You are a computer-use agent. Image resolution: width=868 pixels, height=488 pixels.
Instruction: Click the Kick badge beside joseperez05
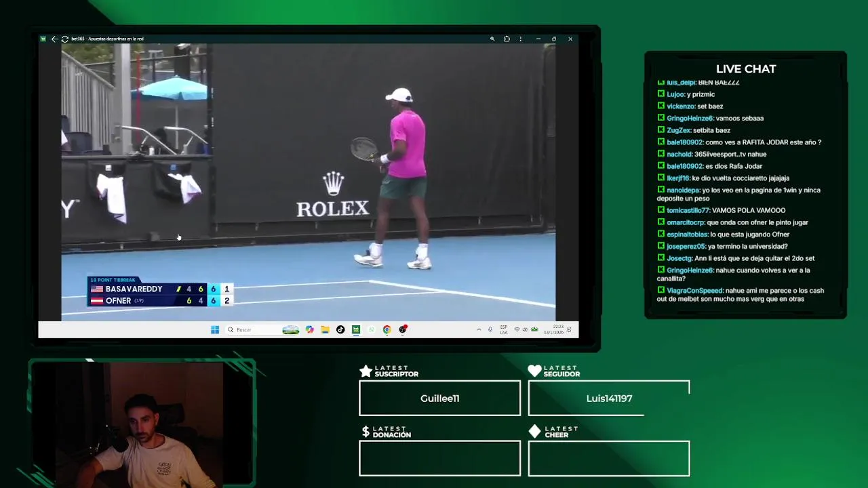(661, 246)
